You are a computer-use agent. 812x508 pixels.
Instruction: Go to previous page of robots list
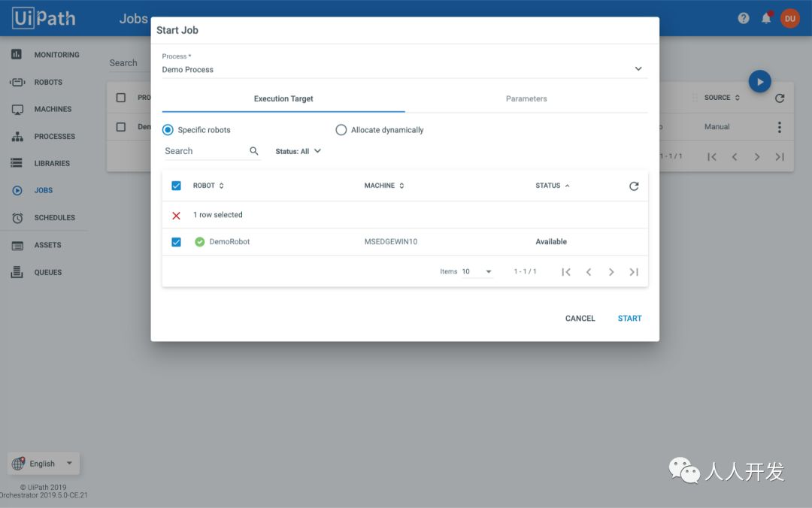[588, 272]
